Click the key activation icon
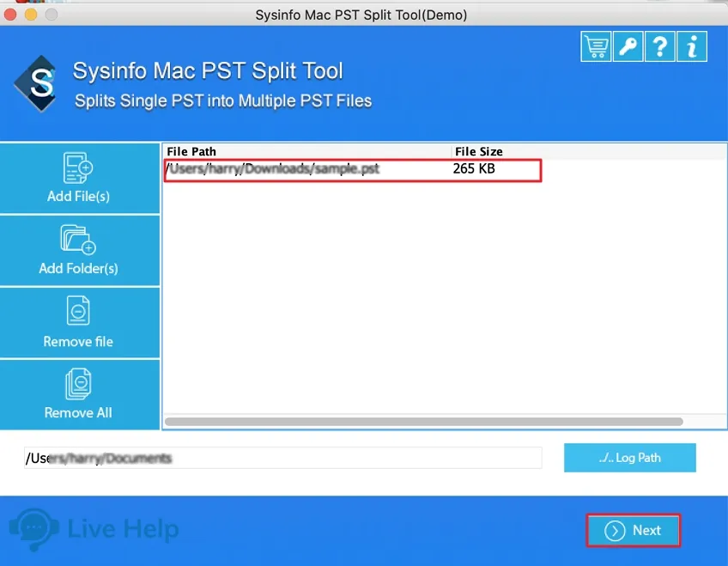728x566 pixels. (x=628, y=46)
